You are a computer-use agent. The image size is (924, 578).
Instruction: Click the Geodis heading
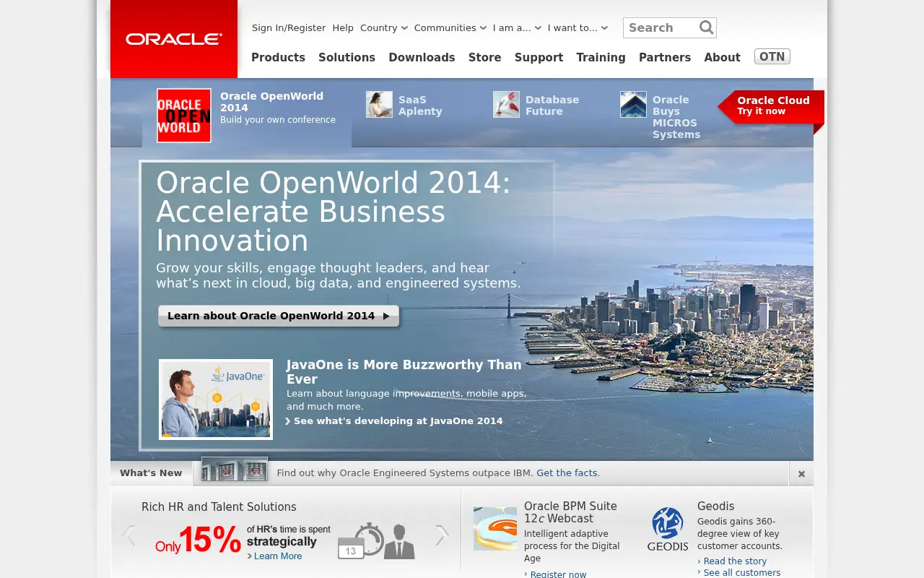pyautogui.click(x=715, y=506)
